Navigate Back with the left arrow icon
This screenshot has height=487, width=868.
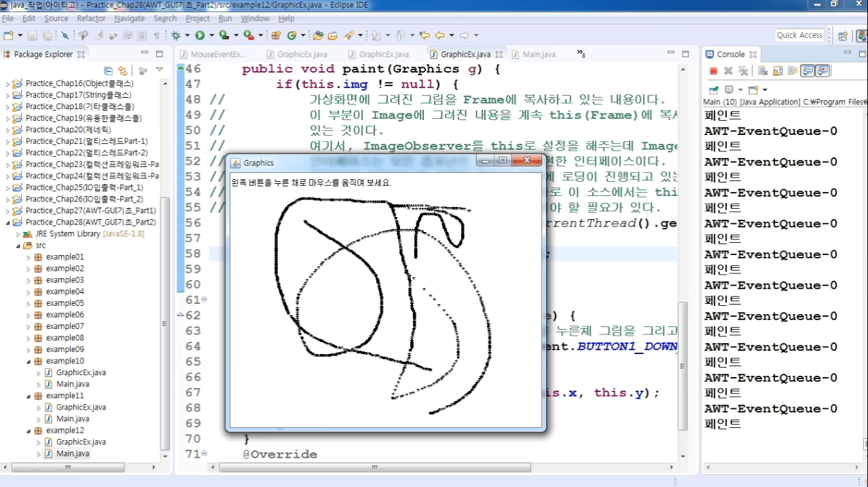click(439, 35)
